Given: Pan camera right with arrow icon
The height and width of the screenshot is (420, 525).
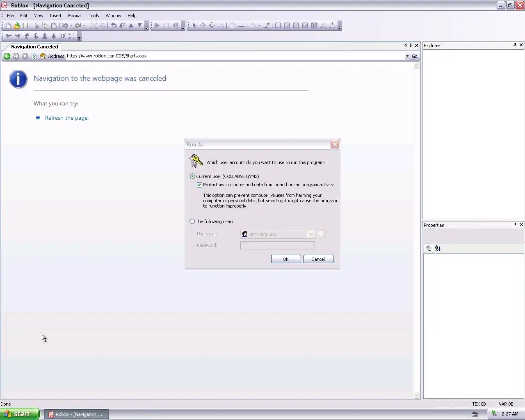Looking at the screenshot, I should pos(18,36).
